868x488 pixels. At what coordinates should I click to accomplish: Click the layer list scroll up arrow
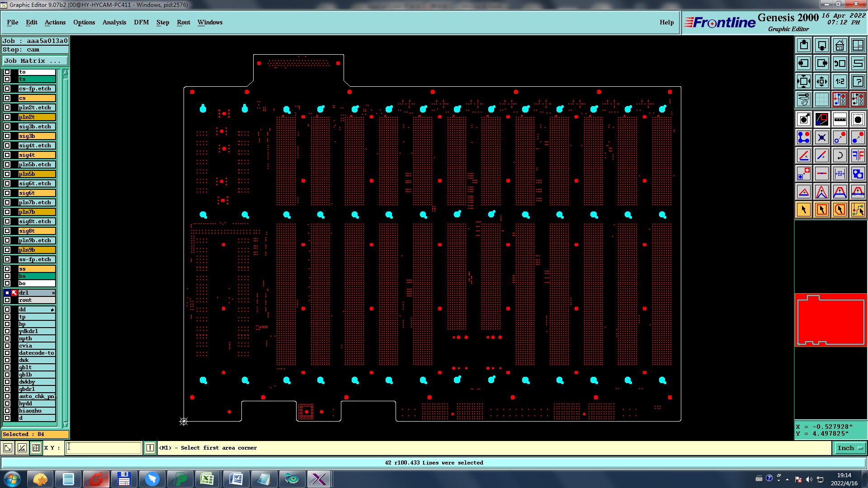[x=66, y=72]
